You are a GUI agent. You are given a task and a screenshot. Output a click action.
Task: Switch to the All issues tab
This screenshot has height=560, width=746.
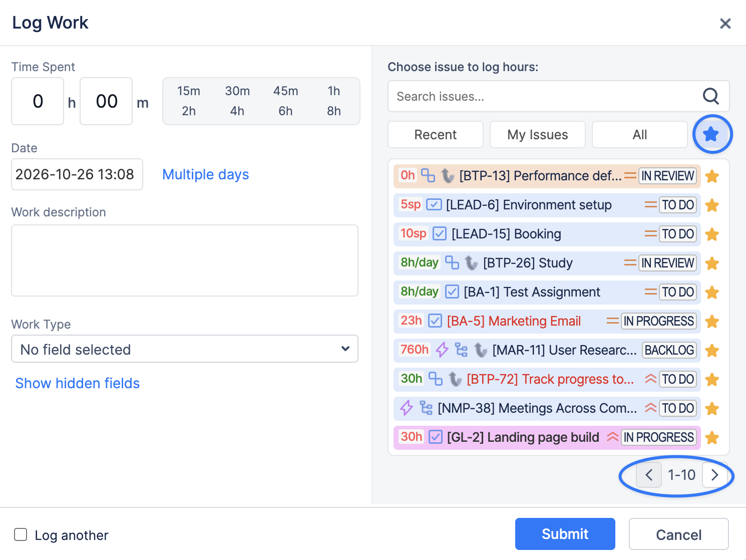point(640,134)
